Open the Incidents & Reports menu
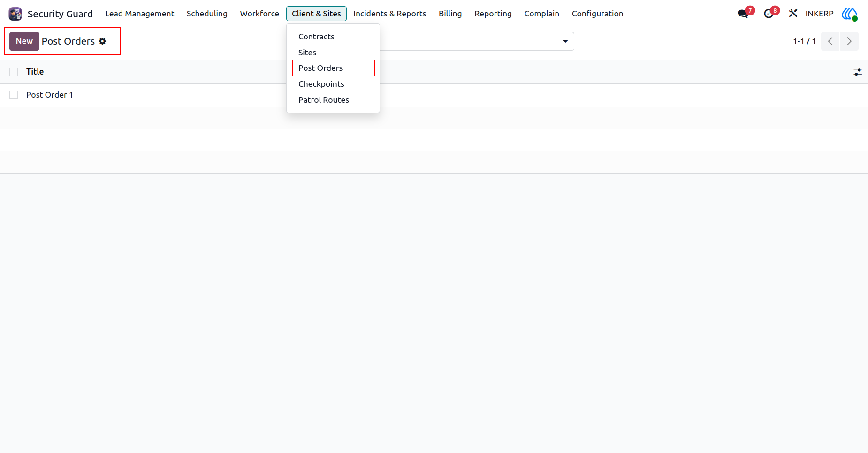868x453 pixels. click(389, 14)
